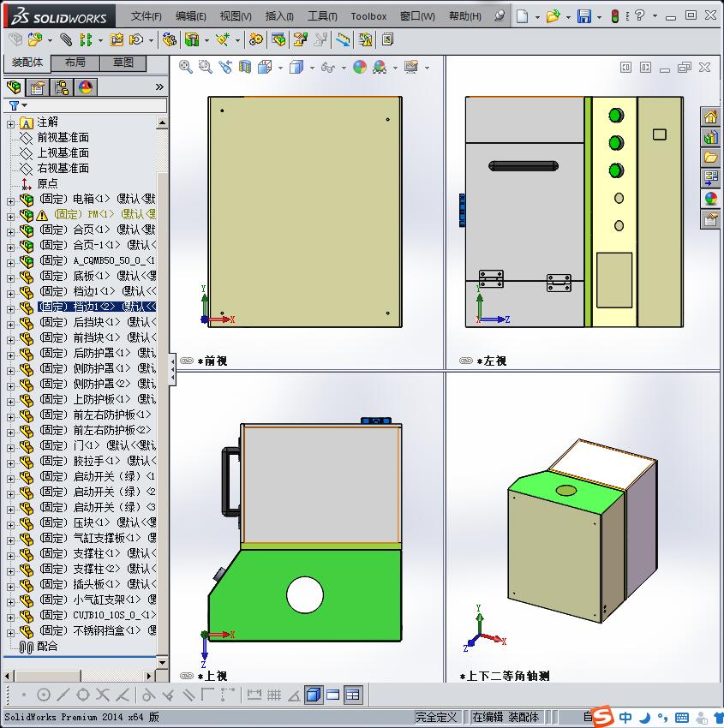Click the feature tree scroll down arrow
Image resolution: width=724 pixels, height=728 pixels.
click(162, 663)
